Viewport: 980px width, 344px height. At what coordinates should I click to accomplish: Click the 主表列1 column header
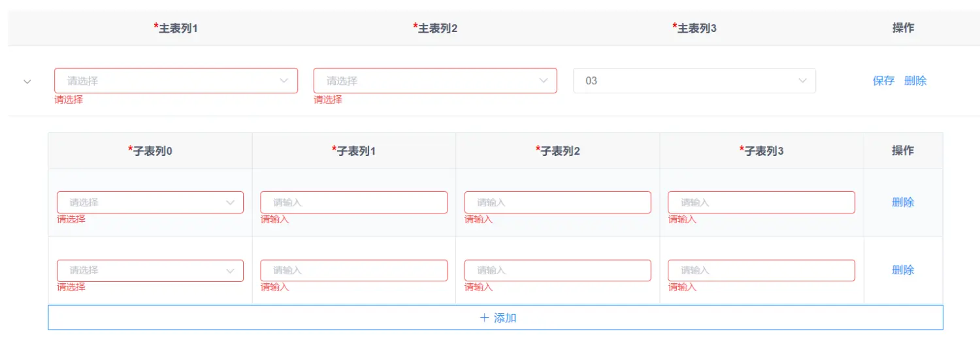pyautogui.click(x=176, y=28)
